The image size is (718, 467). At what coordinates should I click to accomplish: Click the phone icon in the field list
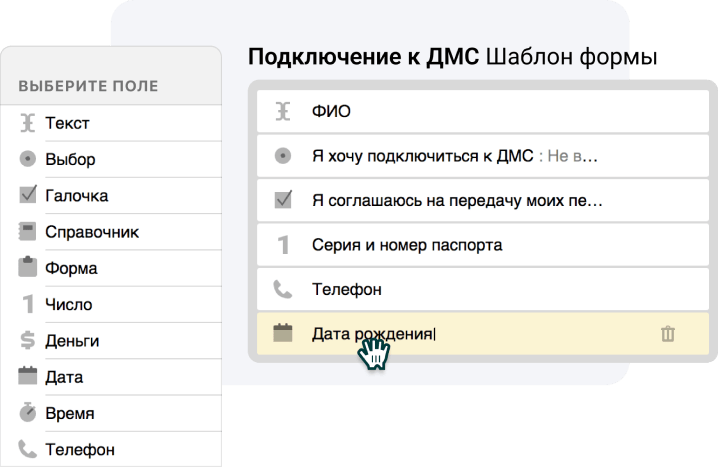pyautogui.click(x=27, y=449)
